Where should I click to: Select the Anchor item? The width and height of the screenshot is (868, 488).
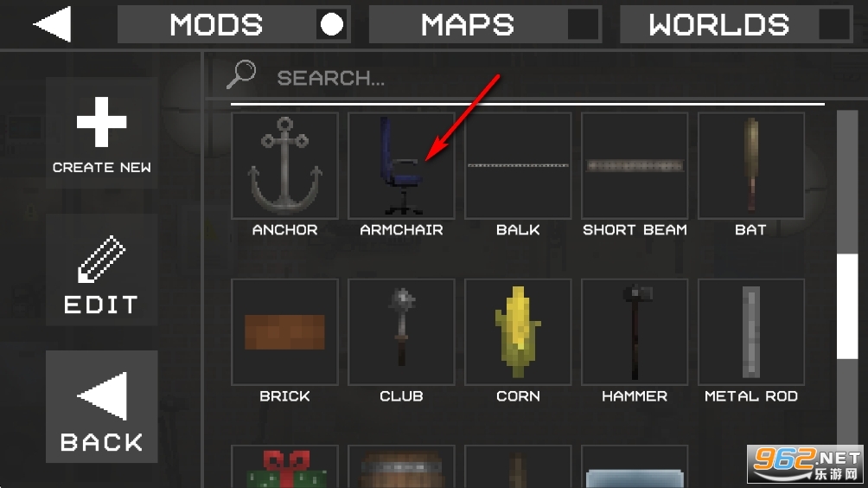coord(284,165)
